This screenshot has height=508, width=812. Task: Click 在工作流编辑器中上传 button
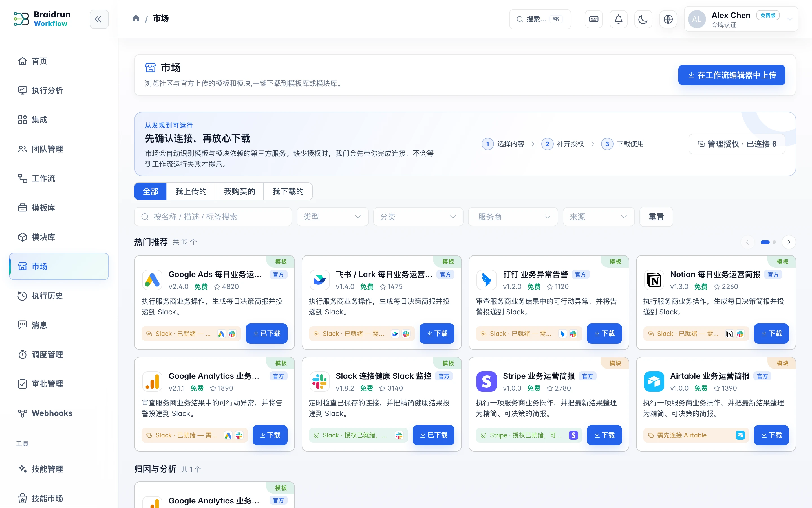731,75
